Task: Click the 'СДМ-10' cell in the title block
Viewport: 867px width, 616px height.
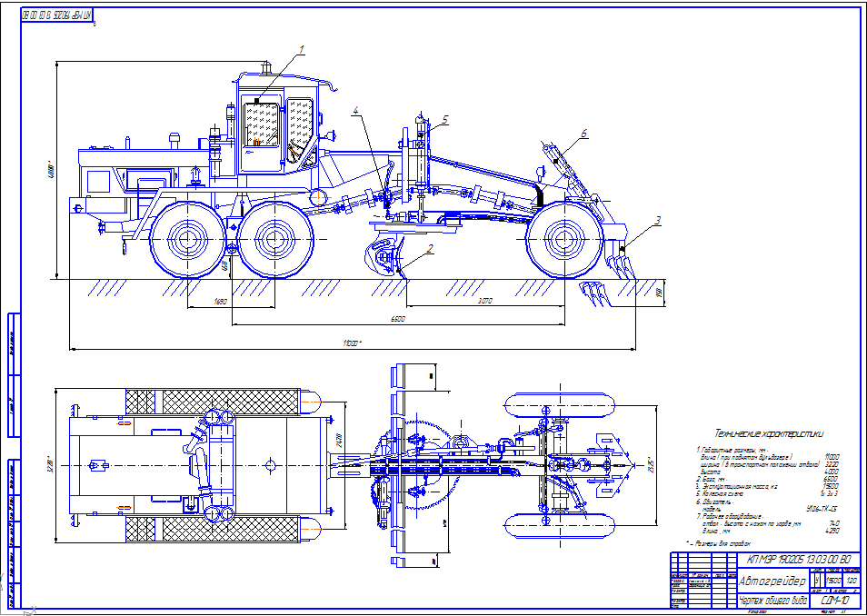Action: (x=837, y=601)
